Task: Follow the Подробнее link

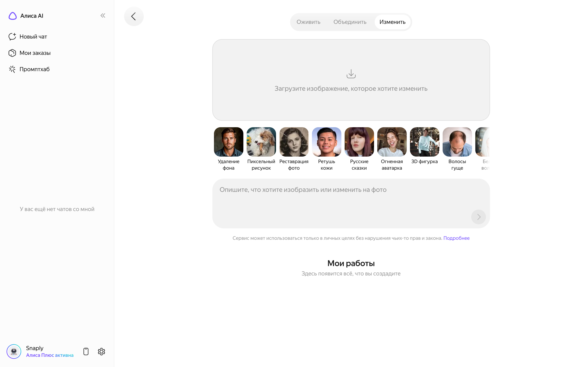Action: [456, 238]
